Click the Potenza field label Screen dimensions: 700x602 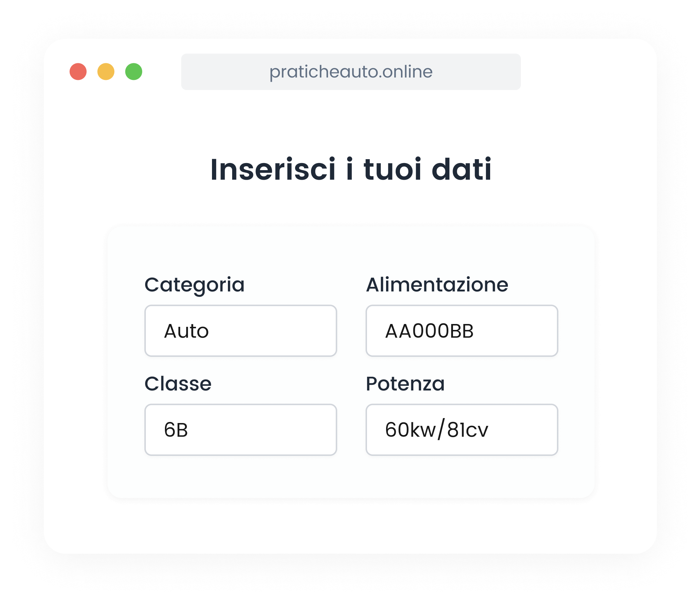tap(406, 383)
